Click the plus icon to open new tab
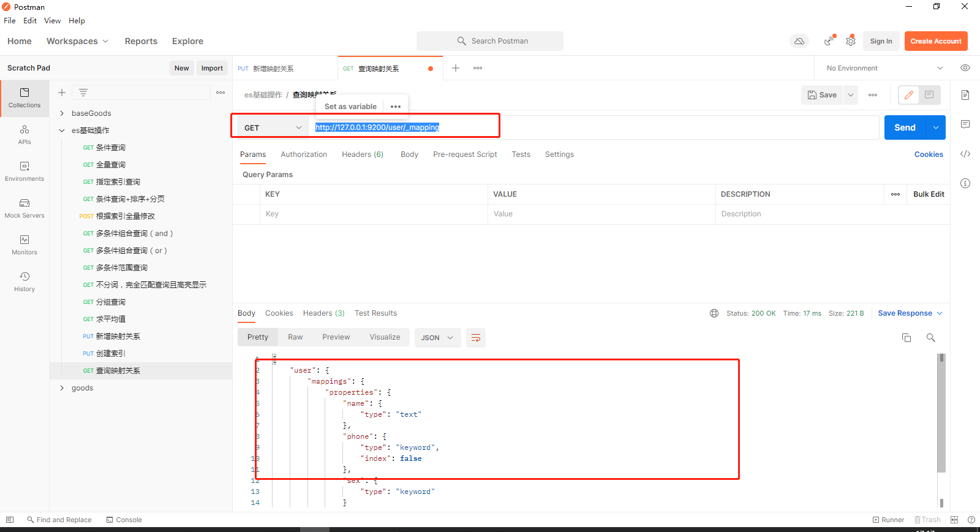This screenshot has width=980, height=532. click(456, 68)
